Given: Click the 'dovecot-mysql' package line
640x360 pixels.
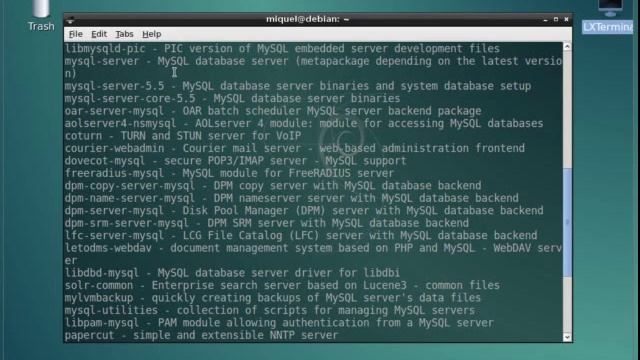Looking at the screenshot, I should click(x=236, y=161).
